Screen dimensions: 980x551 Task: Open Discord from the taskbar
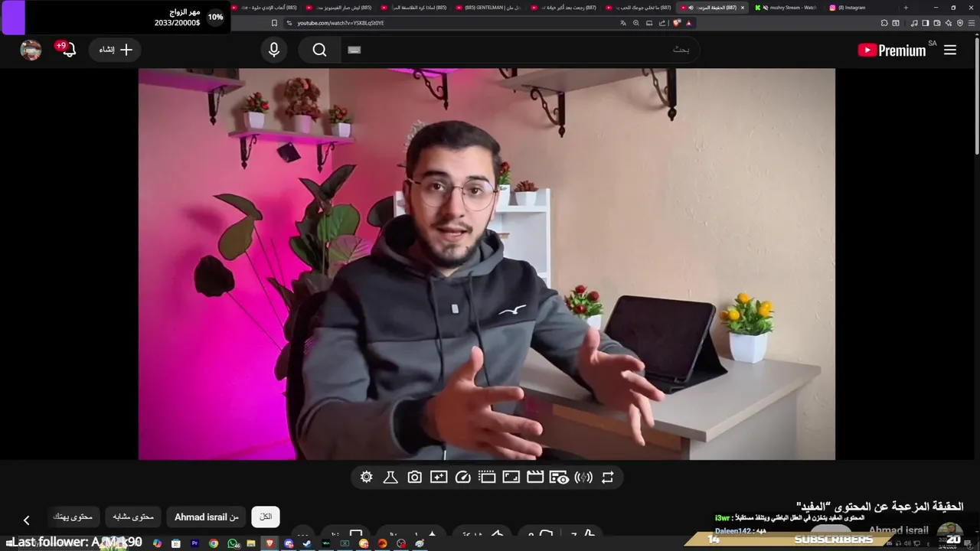point(289,543)
